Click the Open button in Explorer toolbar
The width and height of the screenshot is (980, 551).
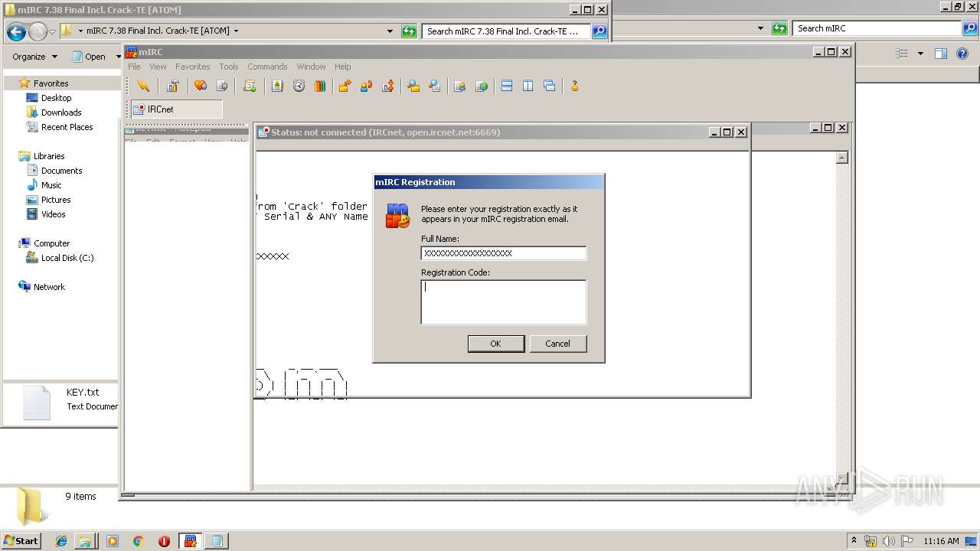coord(90,57)
